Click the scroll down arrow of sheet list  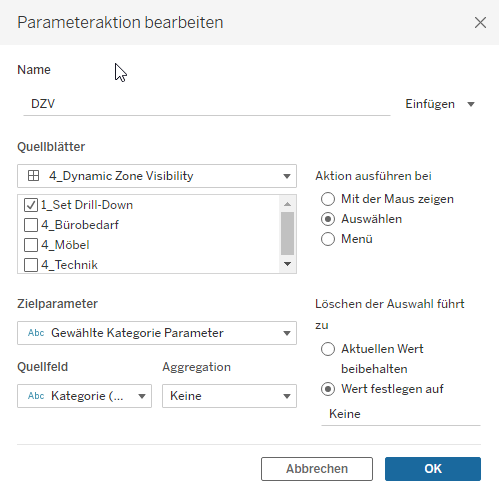tap(287, 264)
